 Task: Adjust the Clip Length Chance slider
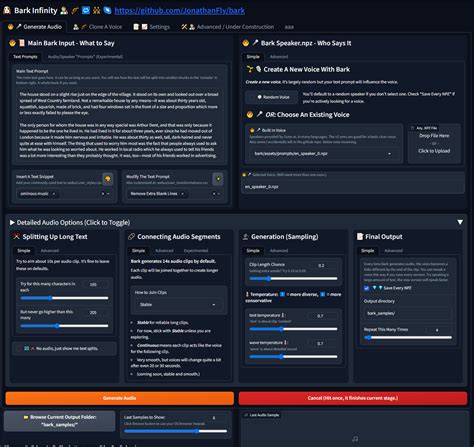click(293, 278)
